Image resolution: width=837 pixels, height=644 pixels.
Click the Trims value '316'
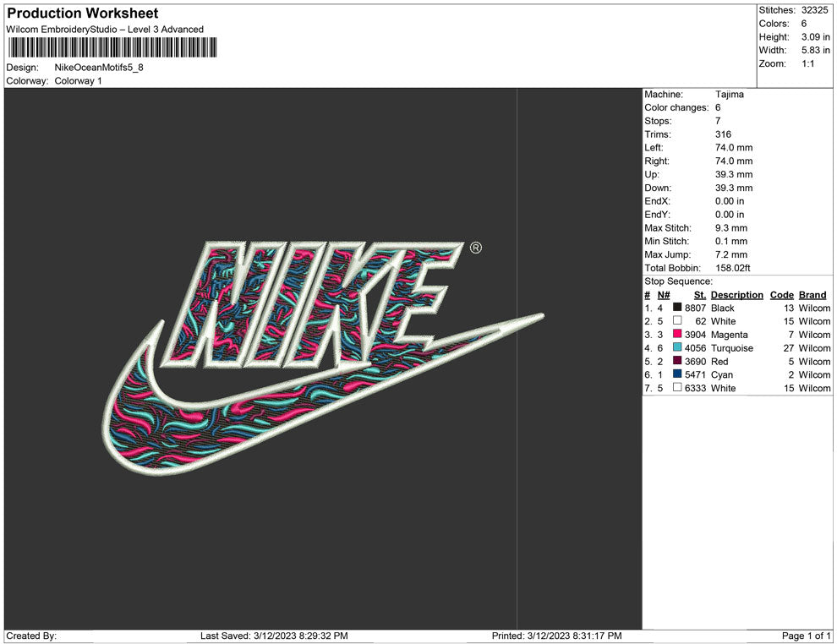pos(724,134)
